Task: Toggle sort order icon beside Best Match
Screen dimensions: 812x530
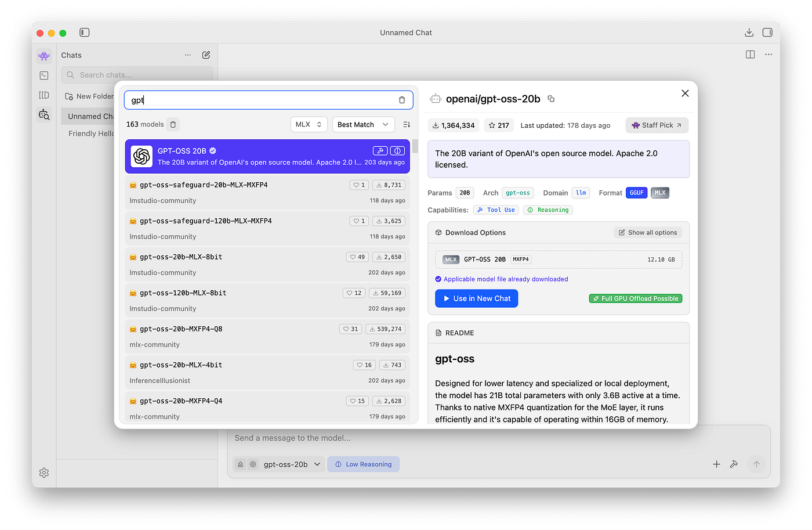Action: click(407, 124)
